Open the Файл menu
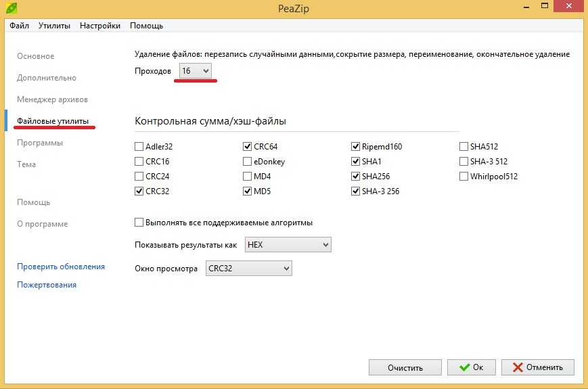 click(x=19, y=26)
